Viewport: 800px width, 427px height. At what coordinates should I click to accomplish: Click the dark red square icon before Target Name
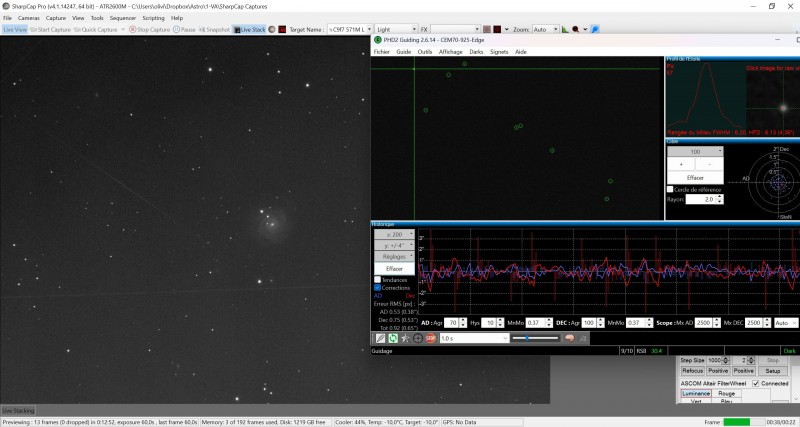[x=282, y=30]
